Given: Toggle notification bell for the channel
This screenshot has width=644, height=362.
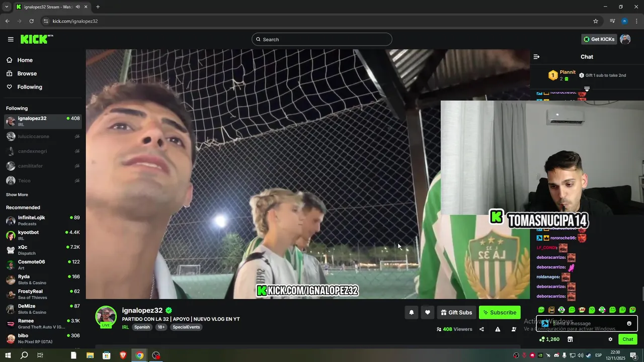Looking at the screenshot, I should tap(411, 312).
